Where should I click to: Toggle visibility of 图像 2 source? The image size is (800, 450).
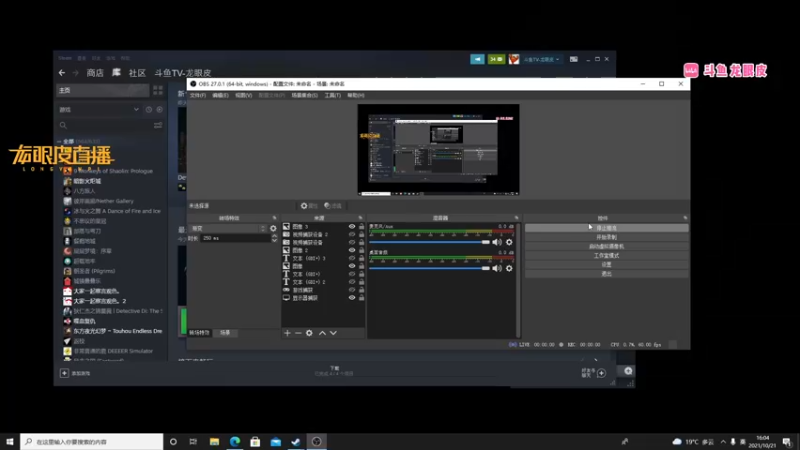click(352, 251)
